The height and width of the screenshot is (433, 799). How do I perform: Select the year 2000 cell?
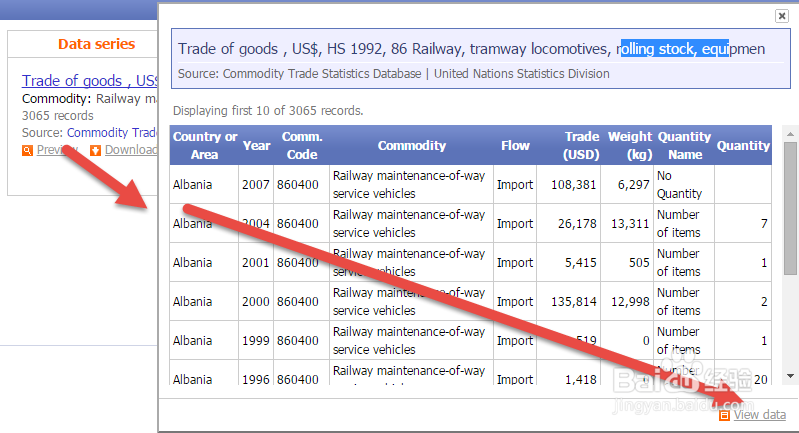click(x=256, y=302)
